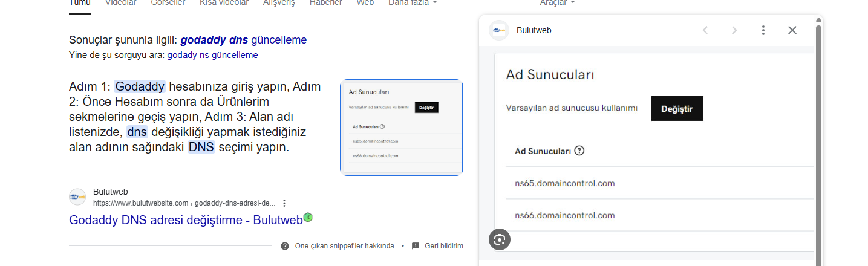Click the help icon beside Ad Sunucuları

coord(579,151)
